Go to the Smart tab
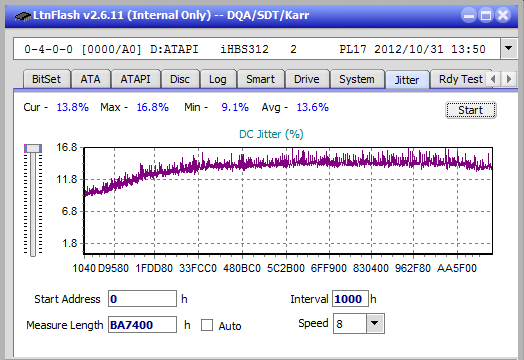Viewport: 524px width, 360px height. tap(260, 79)
